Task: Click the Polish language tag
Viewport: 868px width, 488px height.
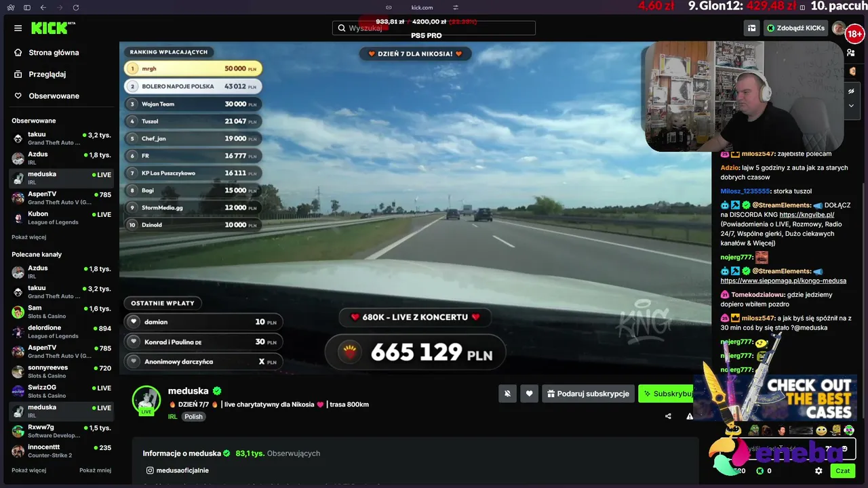Action: pos(193,417)
